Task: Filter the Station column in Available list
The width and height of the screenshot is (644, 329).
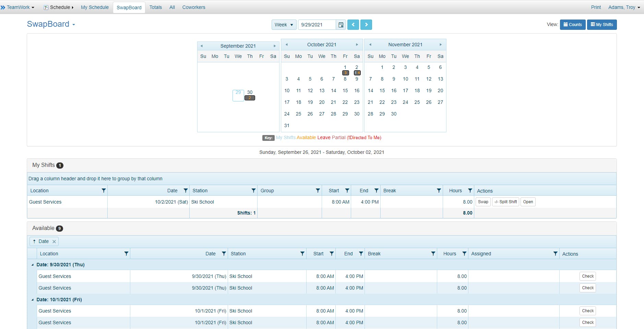Action: click(x=302, y=254)
